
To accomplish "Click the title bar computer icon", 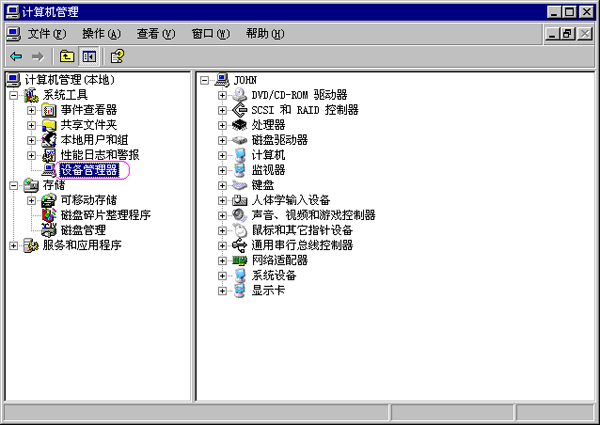I will [x=13, y=12].
